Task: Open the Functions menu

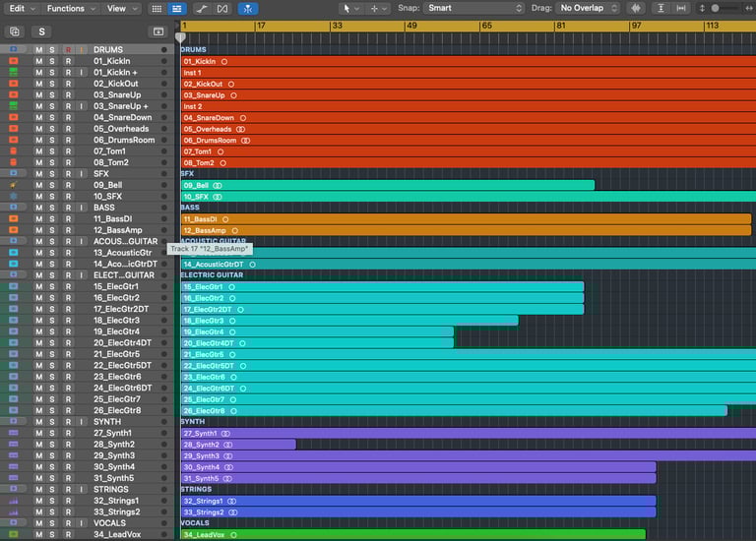Action: coord(71,8)
